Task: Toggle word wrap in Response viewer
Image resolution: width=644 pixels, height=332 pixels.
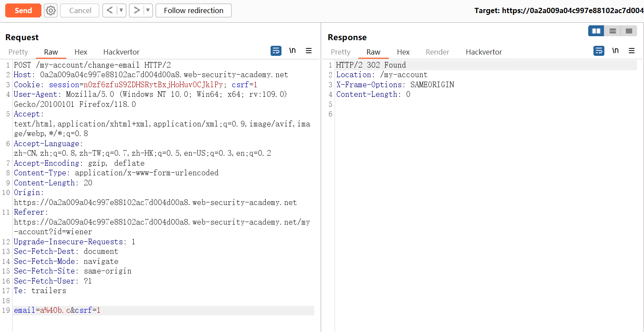Action: coord(599,51)
